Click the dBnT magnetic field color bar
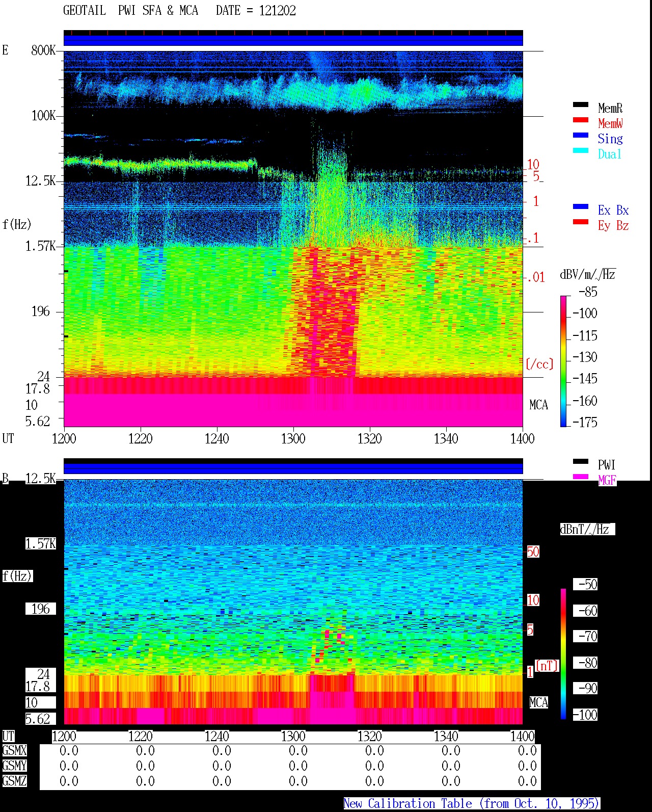 pos(563,654)
